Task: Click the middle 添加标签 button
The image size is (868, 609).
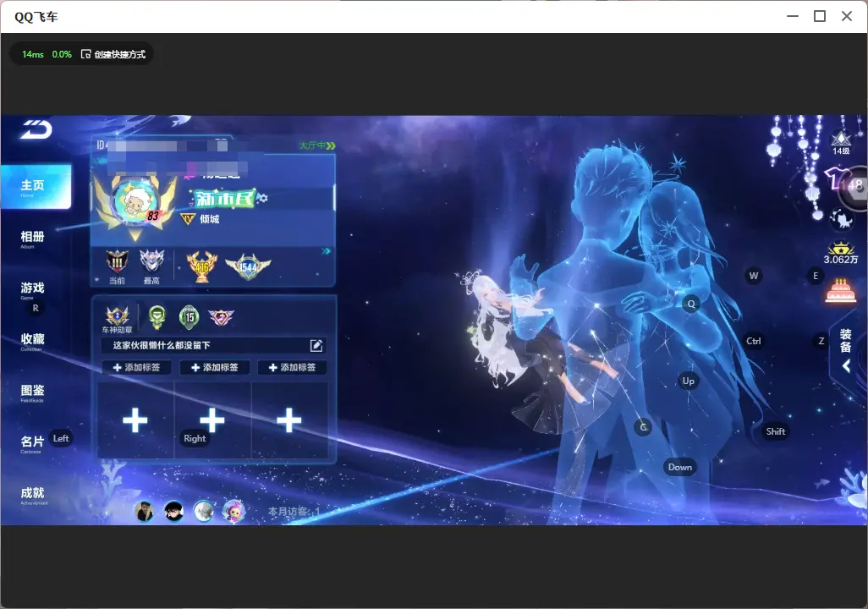Action: [x=214, y=368]
